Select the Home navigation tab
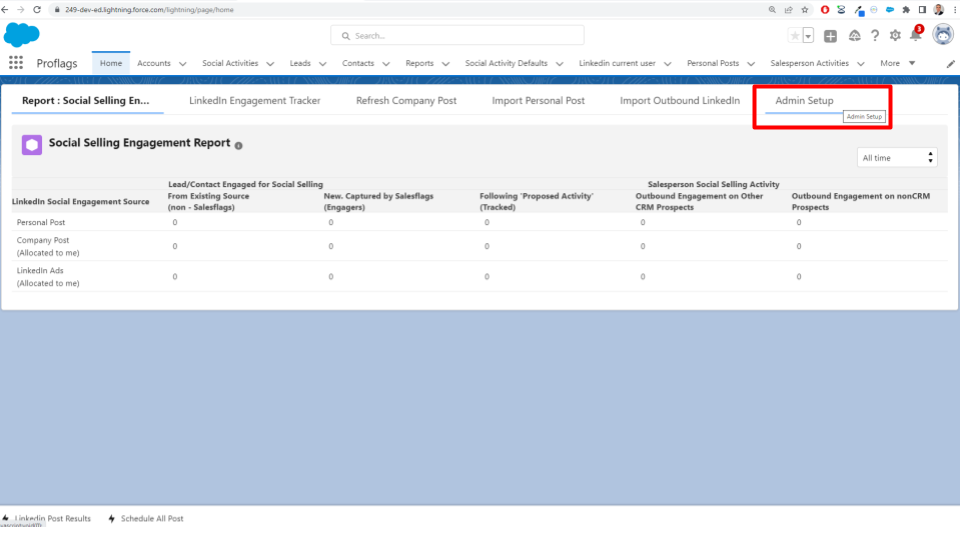Image resolution: width=960 pixels, height=540 pixels. tap(111, 63)
